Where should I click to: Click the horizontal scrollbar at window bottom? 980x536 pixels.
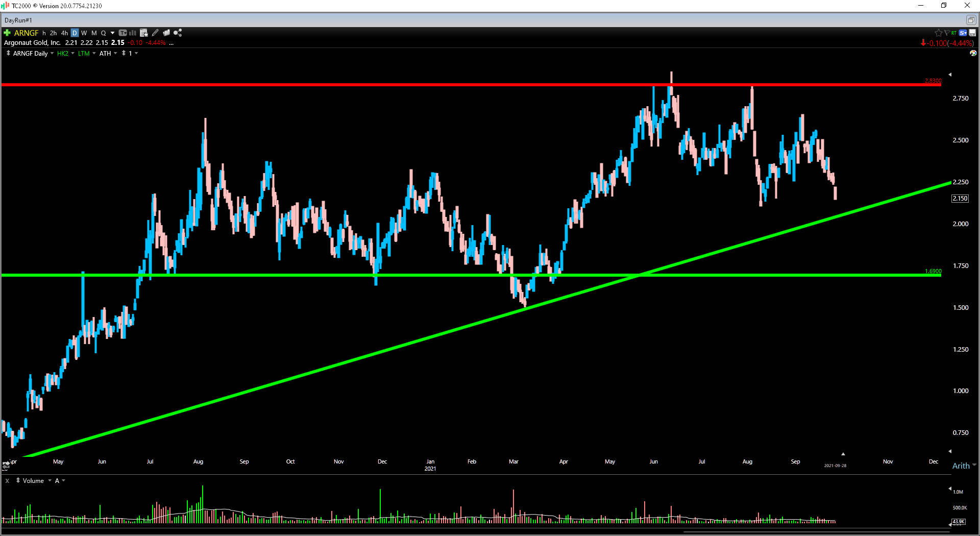coord(816,532)
